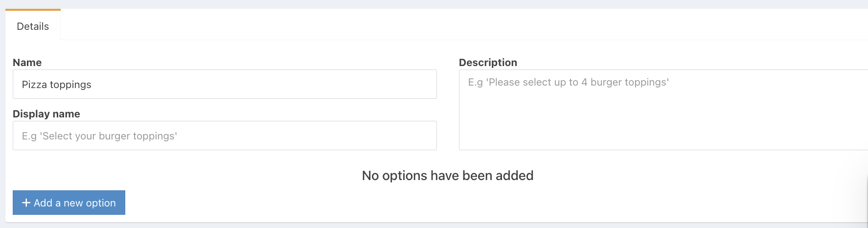The image size is (868, 228).
Task: Select the Description text area
Action: 663,110
